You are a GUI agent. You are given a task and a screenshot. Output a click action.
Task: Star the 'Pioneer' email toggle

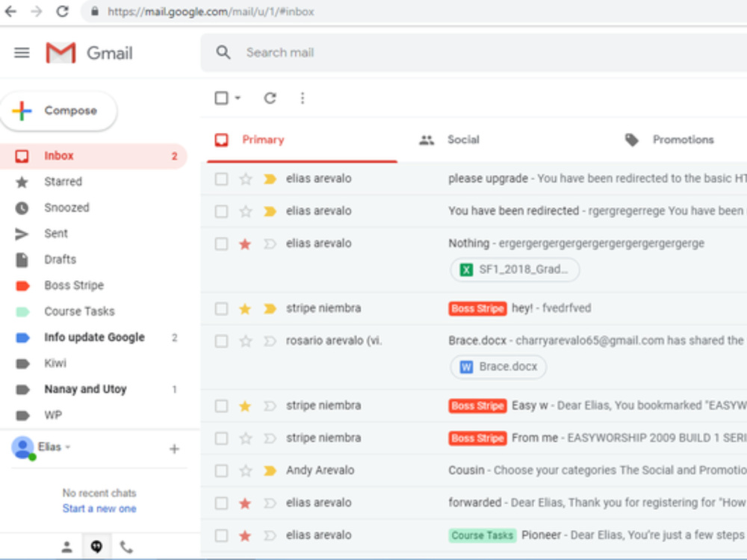[x=245, y=535]
